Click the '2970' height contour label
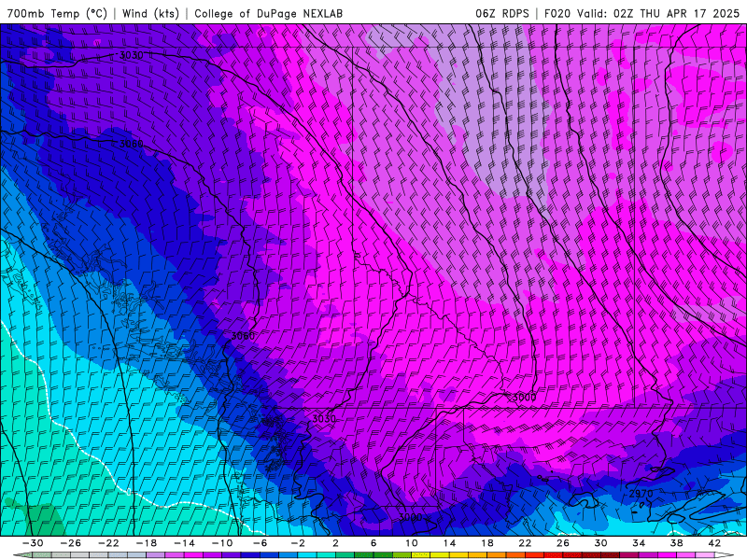Image resolution: width=747 pixels, height=560 pixels. pos(641,494)
